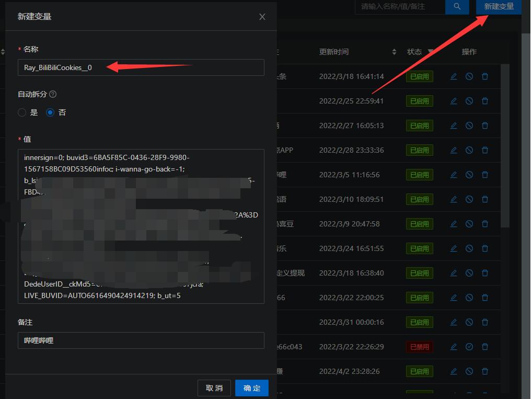Disable the row updated 2022/3/10 18:09:51

(x=469, y=199)
